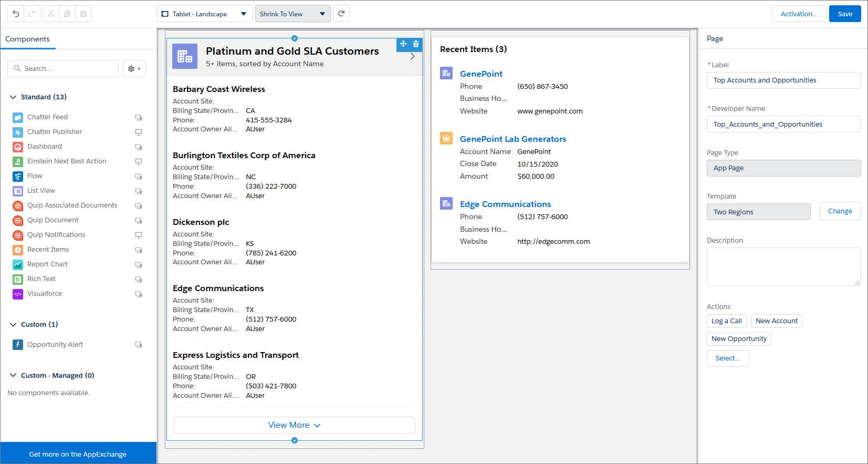Click the Developer Name input field
868x464 pixels.
[783, 124]
